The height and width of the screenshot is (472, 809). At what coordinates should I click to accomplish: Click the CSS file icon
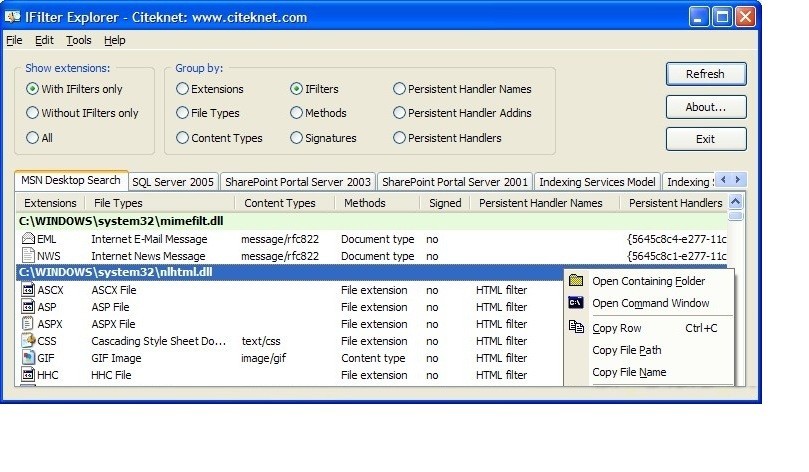coord(27,341)
